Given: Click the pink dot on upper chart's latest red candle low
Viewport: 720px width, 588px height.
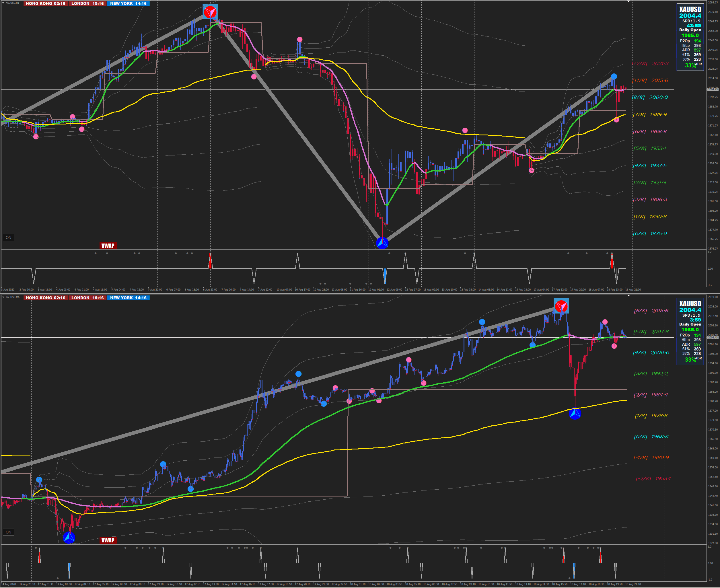Looking at the screenshot, I should pyautogui.click(x=616, y=120).
